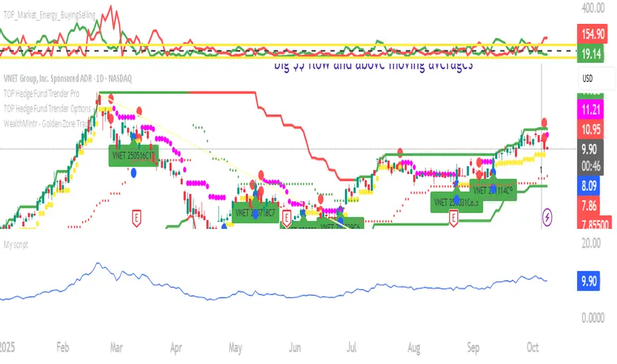Image resolution: width=617 pixels, height=364 pixels.
Task: Click the blue 8.09 price tag
Action: pyautogui.click(x=589, y=185)
